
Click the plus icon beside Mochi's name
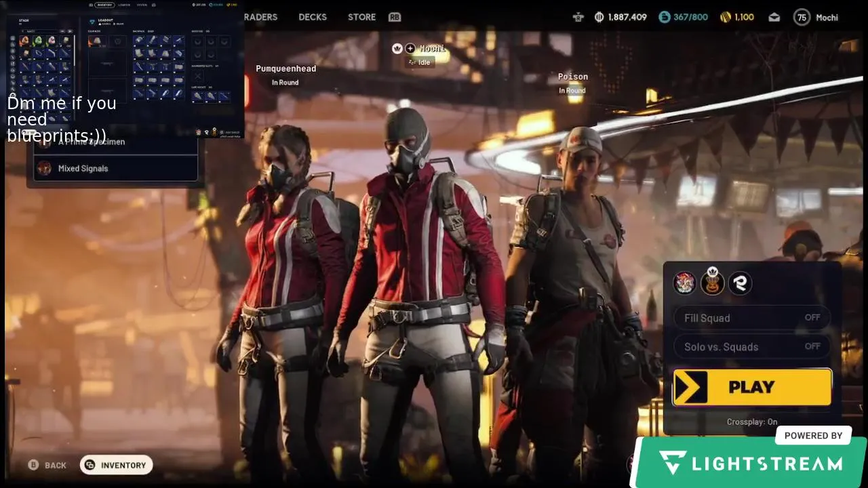coord(410,48)
